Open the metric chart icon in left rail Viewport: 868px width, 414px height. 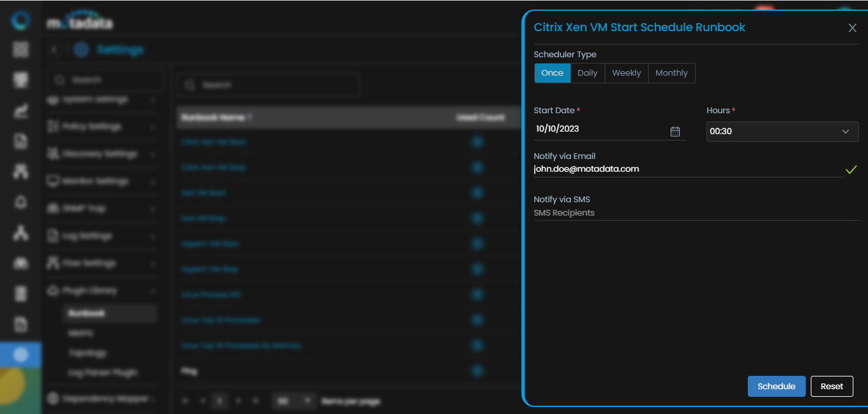[x=21, y=111]
